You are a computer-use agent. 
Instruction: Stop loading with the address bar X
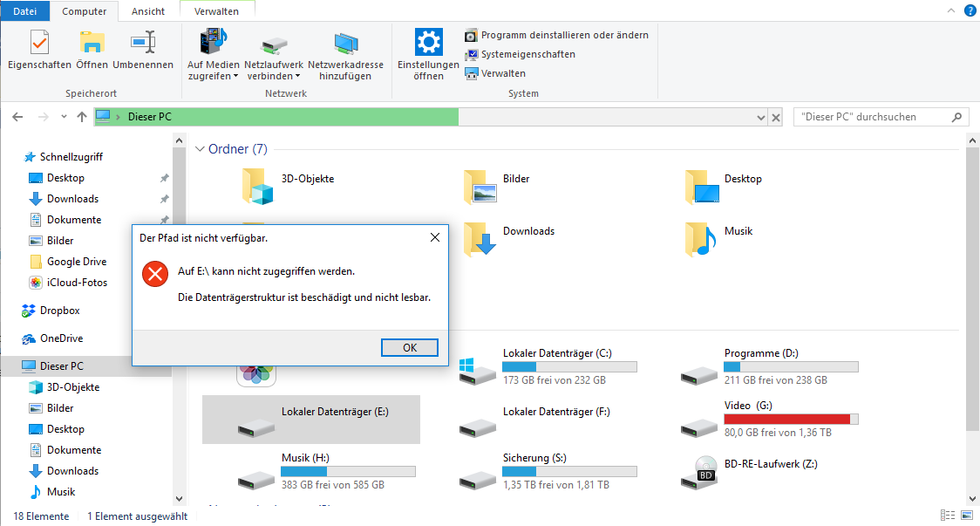click(x=776, y=117)
